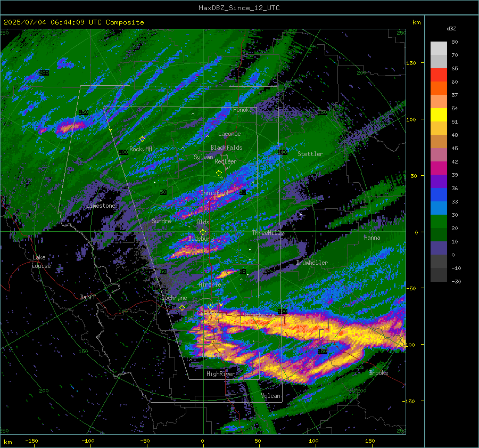Select the bright yellow swatch in the dBZ legend
479x448 pixels.
(439, 115)
